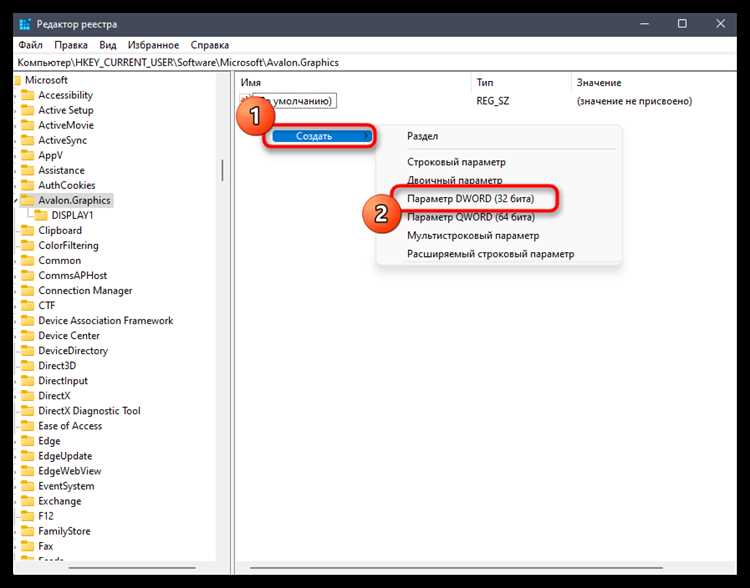Click the Assistance folder icon
Image resolution: width=750 pixels, height=588 pixels.
pyautogui.click(x=28, y=170)
